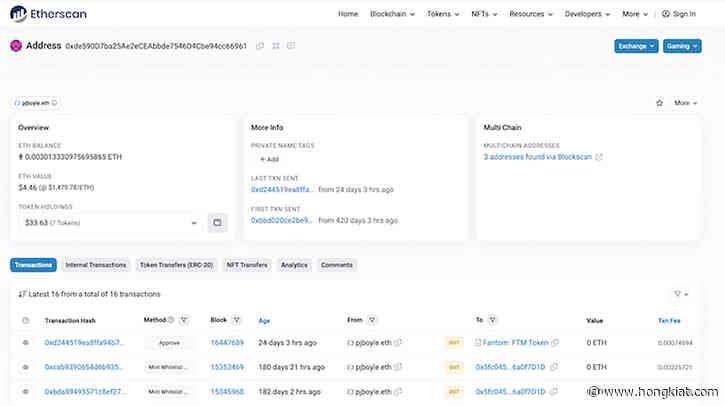
Task: Open transaction hash 0xbda89493571
Action: tap(84, 392)
